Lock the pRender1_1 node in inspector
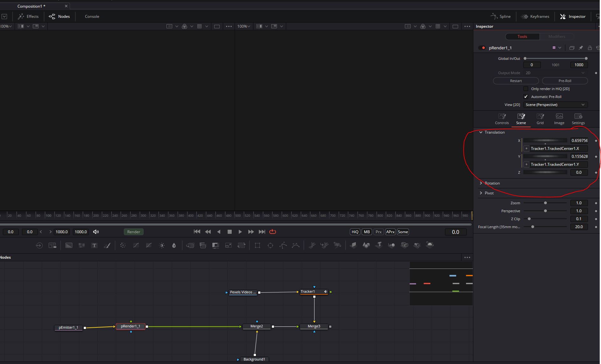This screenshot has width=601, height=364. point(590,48)
